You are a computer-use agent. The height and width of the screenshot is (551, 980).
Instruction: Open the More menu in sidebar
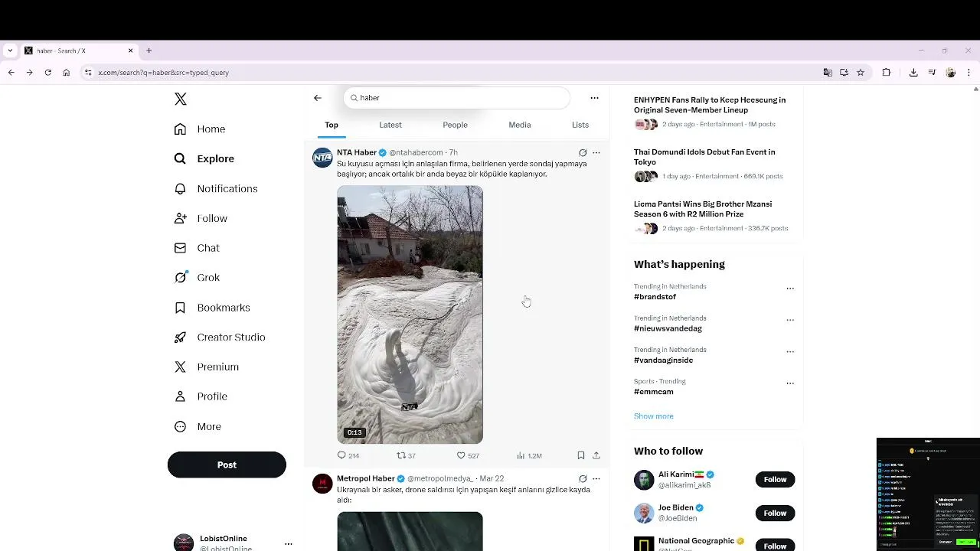click(x=198, y=426)
